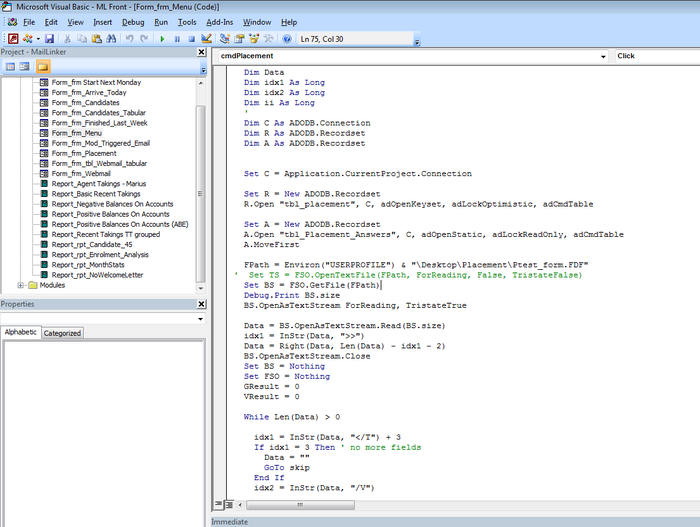Screen dimensions: 700x527
Task: Click the Object Browser icon
Action: coord(254,39)
